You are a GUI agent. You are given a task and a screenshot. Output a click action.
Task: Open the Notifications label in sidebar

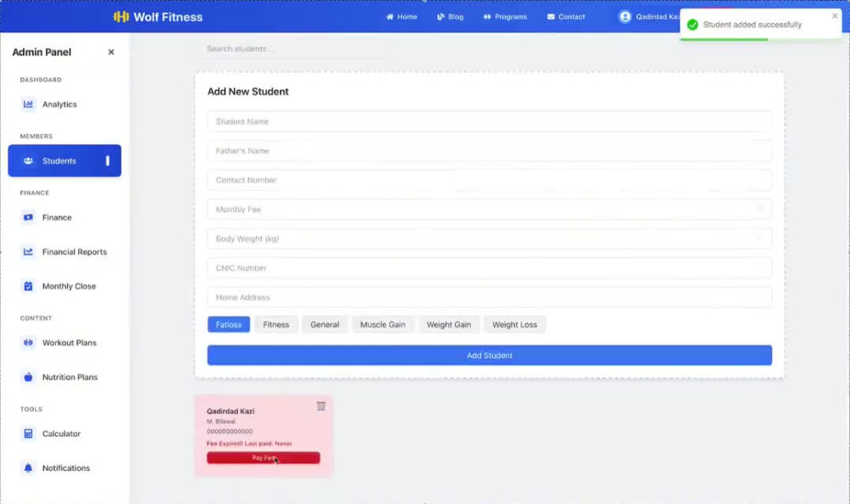coord(66,467)
